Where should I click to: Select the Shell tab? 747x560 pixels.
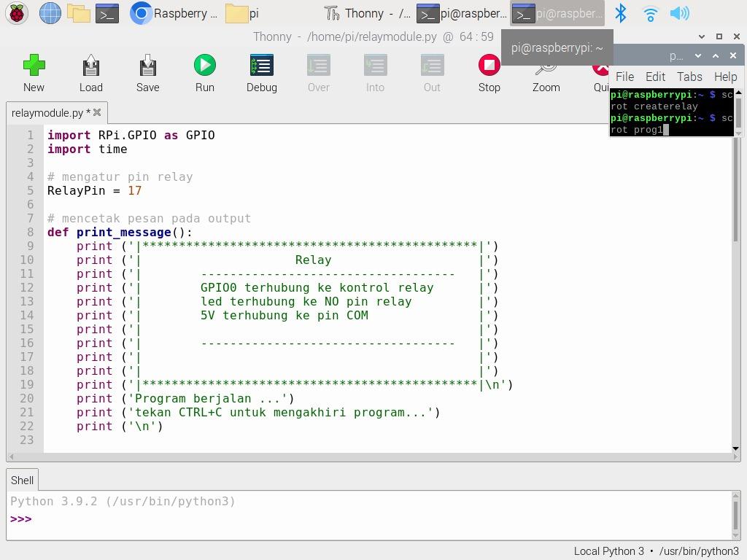point(22,480)
